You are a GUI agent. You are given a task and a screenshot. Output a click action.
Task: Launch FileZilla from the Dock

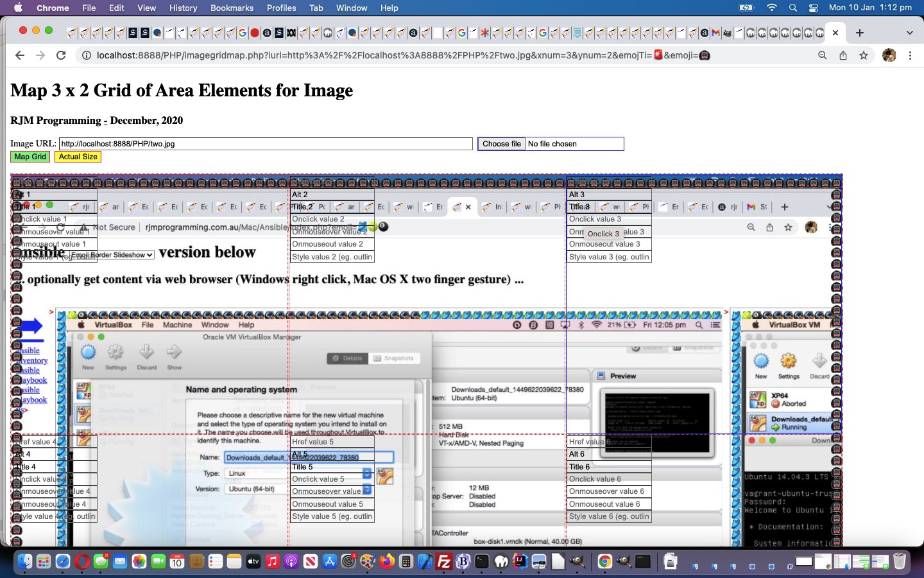tap(444, 562)
